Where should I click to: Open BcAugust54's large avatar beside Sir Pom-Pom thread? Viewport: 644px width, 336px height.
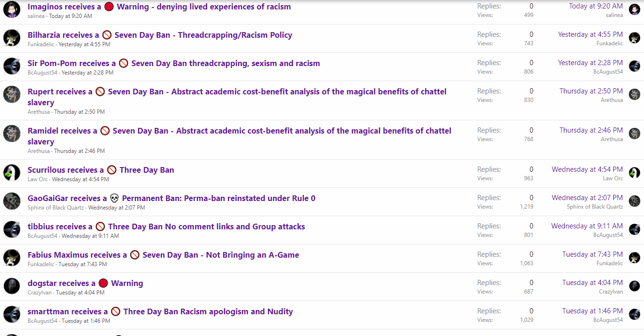[x=12, y=66]
